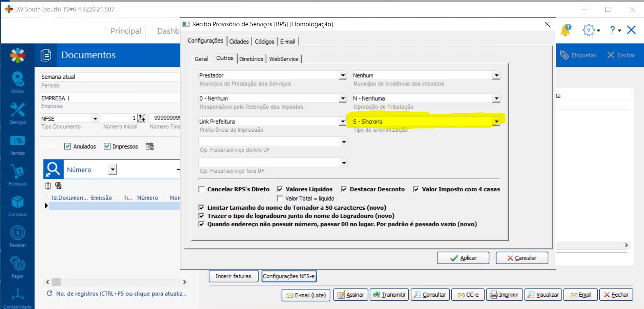
Task: Enable Cancelar RPS's Direto checkbox
Action: coord(201,189)
